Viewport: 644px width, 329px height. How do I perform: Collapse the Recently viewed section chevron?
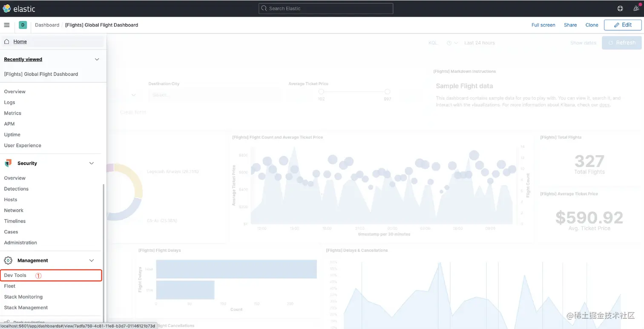pos(97,59)
